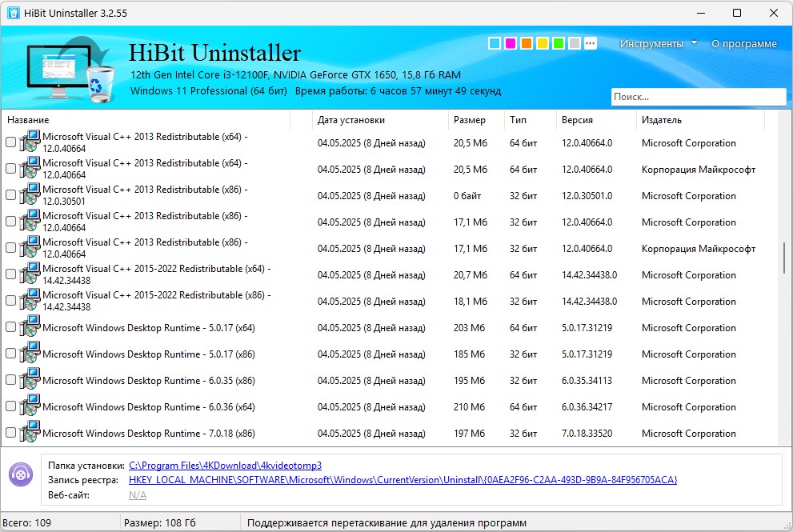This screenshot has height=532, width=793.
Task: Click icon of Desktop Runtime 6.0.35 (x86)
Action: (x=30, y=379)
